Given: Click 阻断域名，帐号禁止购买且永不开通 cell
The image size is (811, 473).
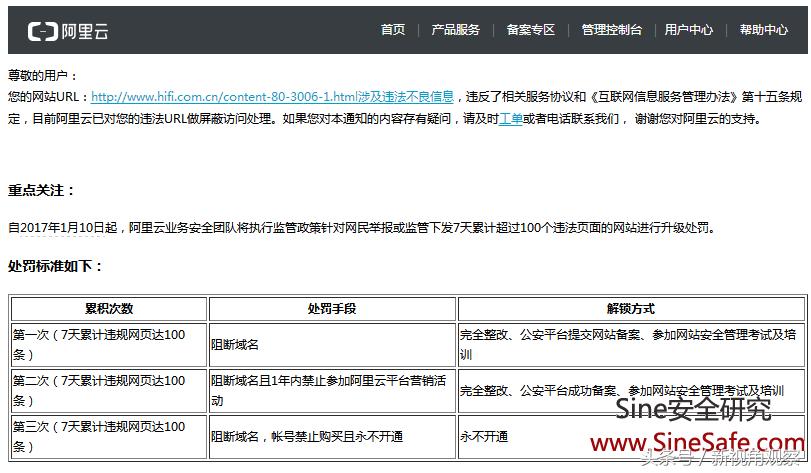Looking at the screenshot, I should (x=332, y=436).
